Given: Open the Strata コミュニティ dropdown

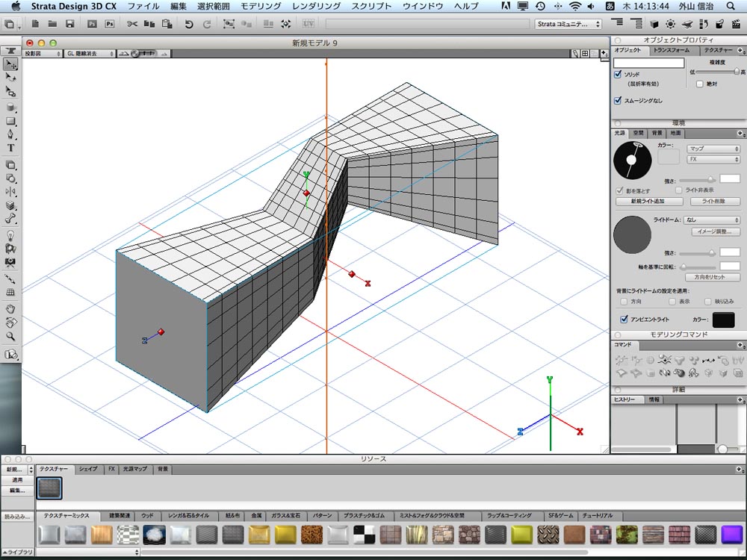Looking at the screenshot, I should click(568, 24).
